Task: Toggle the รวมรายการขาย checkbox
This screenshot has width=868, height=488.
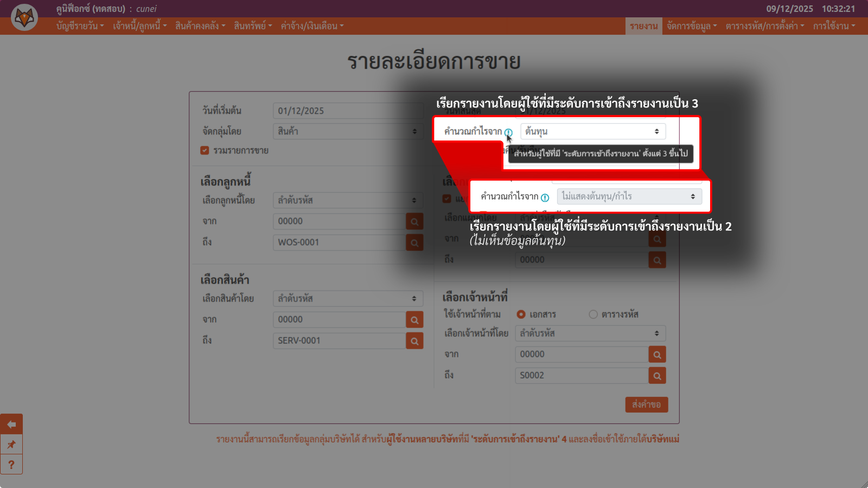Action: click(205, 151)
